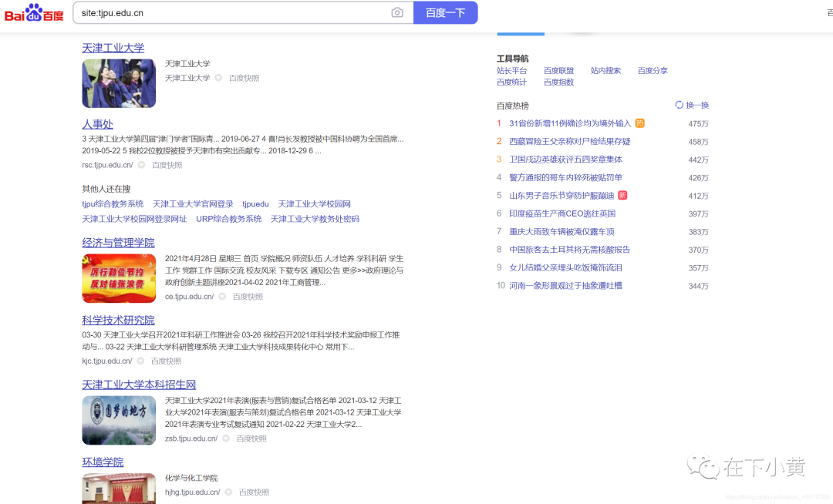
Task: Click icon next to hjhg.tjpu.edu.cn/
Action: [228, 492]
